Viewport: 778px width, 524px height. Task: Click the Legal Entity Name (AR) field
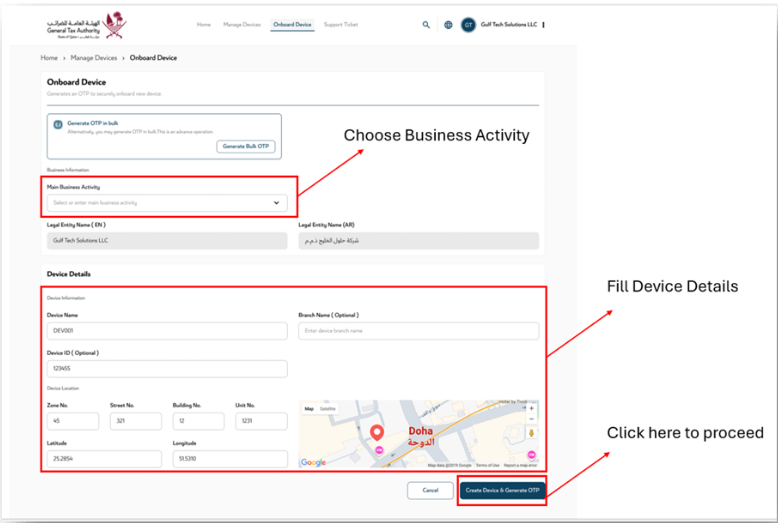(x=418, y=241)
